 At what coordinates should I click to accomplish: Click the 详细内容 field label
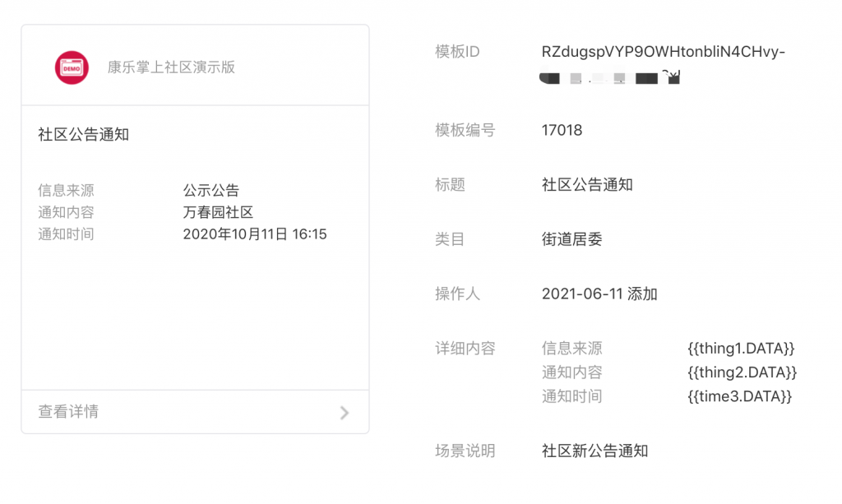(465, 349)
